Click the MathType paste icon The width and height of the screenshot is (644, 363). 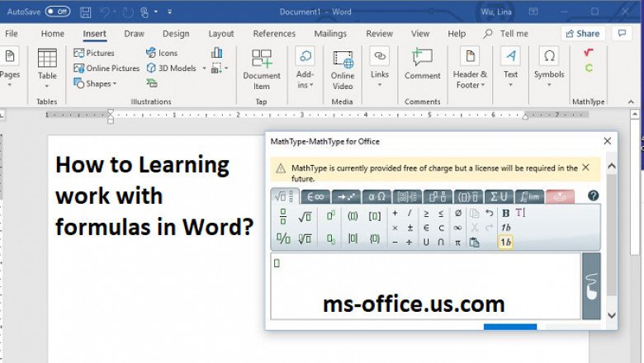475,243
